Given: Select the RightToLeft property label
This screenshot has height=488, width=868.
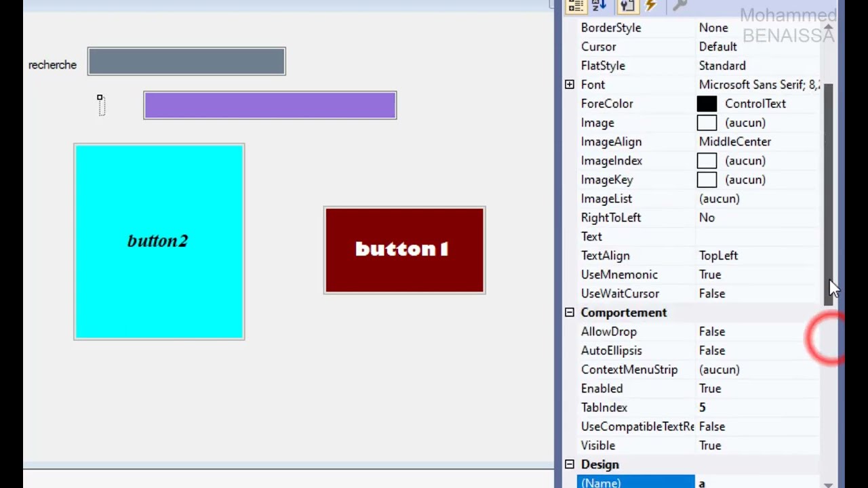Looking at the screenshot, I should (611, 218).
